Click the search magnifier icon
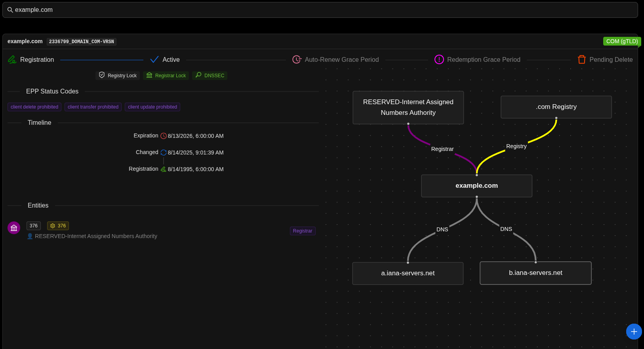644x349 pixels. 10,10
